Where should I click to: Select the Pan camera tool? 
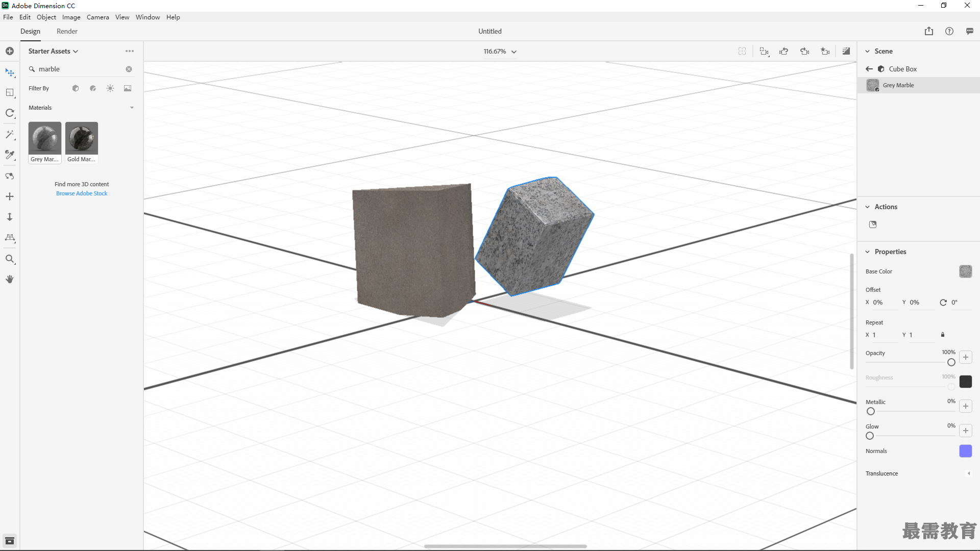pyautogui.click(x=10, y=196)
